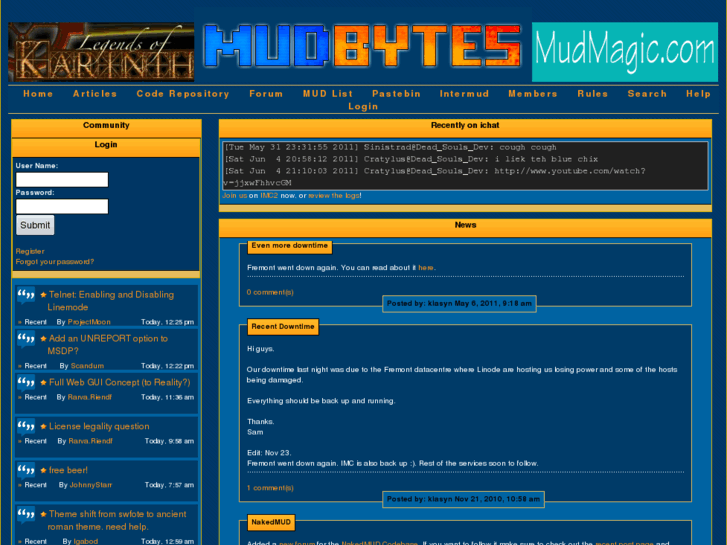Click the star icon before Add an UNREPORT title

[x=43, y=339]
